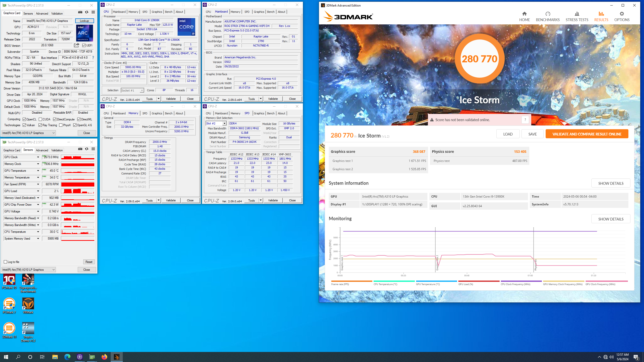Expand the GPU Clock sensor dropdown
The height and width of the screenshot is (362, 644).
pos(38,157)
